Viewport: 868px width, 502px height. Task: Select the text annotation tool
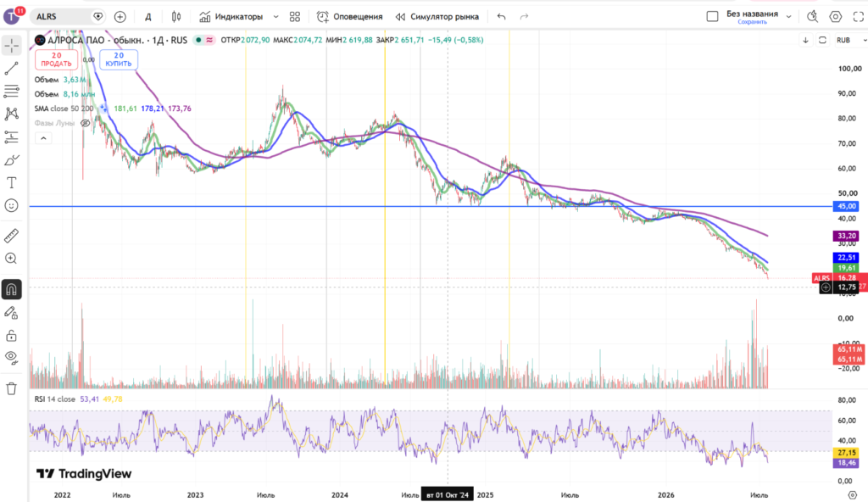[12, 183]
